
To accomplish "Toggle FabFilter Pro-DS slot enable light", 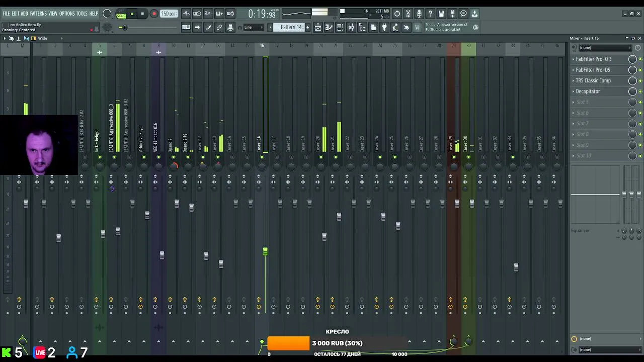I will pyautogui.click(x=640, y=70).
